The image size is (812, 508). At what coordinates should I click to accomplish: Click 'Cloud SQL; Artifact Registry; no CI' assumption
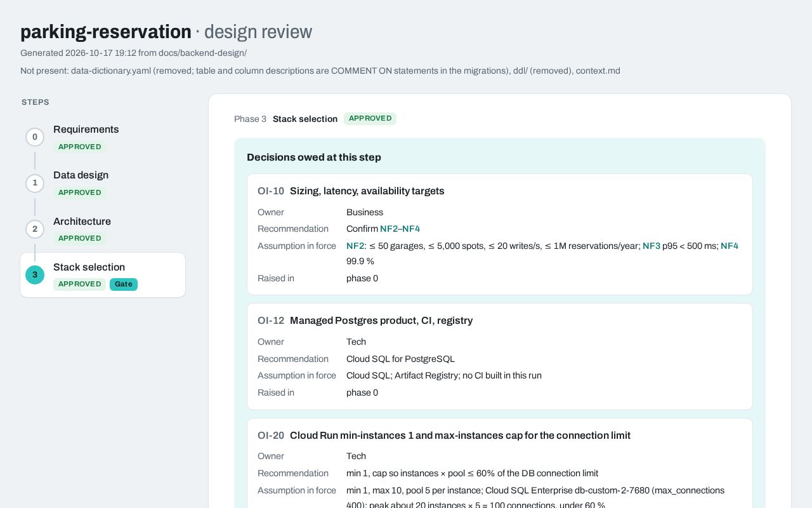point(444,376)
